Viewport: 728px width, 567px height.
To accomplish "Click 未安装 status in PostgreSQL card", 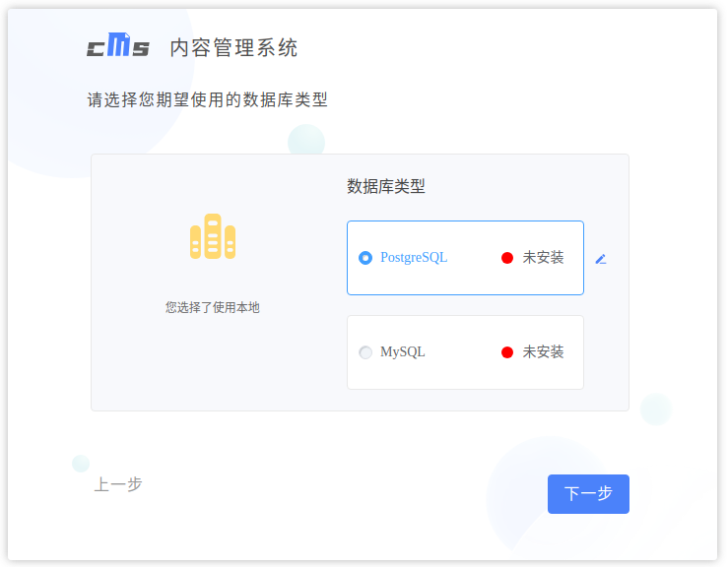I will [543, 258].
